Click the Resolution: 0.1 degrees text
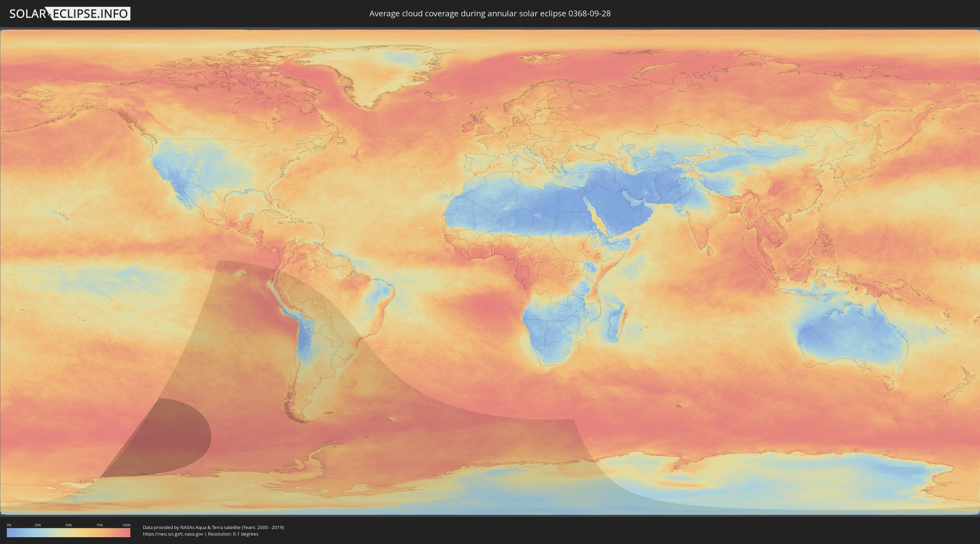Image resolution: width=980 pixels, height=544 pixels. (233, 534)
